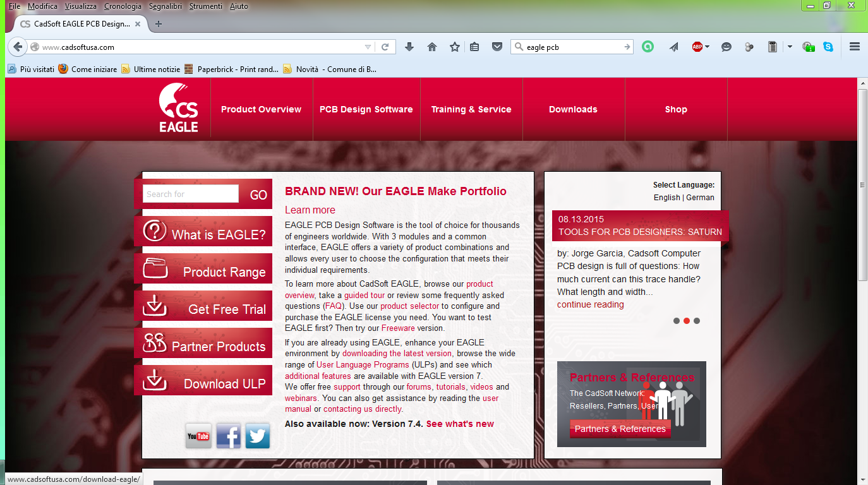The width and height of the screenshot is (868, 485).
Task: Click the paper plane send toolbar icon
Action: 674,47
